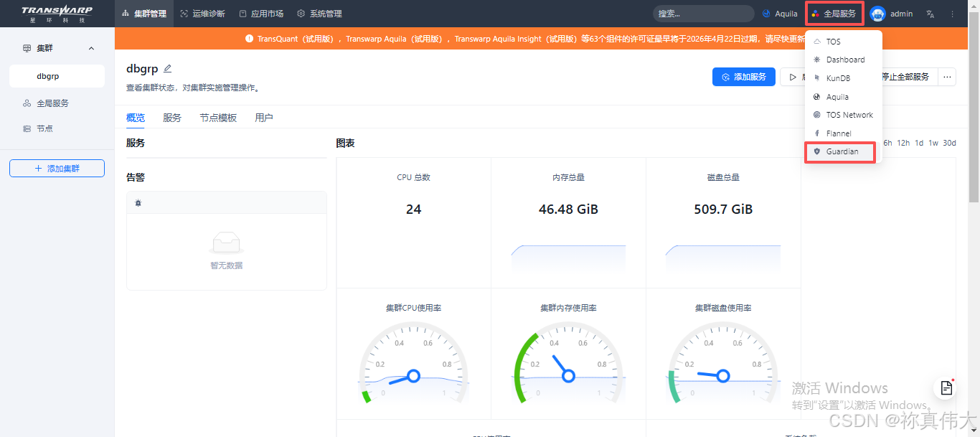Screen dimensions: 980x437
Task: Click the 停止全部服务 button
Action: [907, 77]
